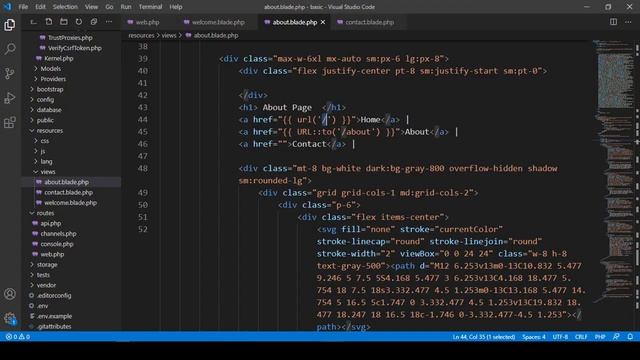
Task: Expand the public folder
Action: 45,120
